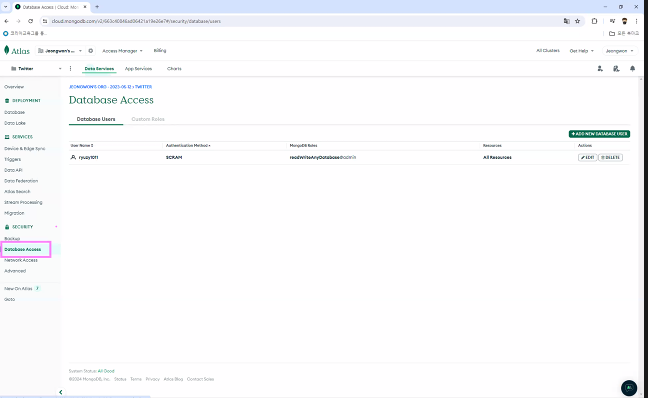Click the invite user icon
This screenshot has height=398, width=648.
600,69
